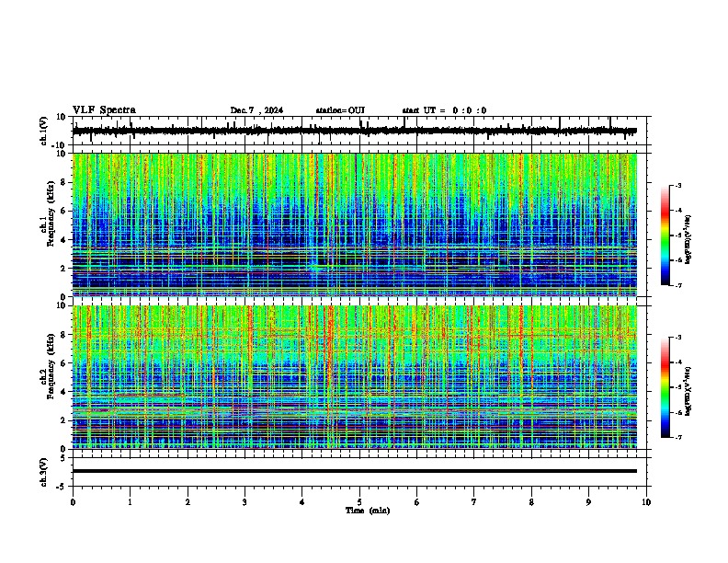The width and height of the screenshot is (728, 563).
Task: Click the "-3" tick on ch.2 colorbar
Action: click(678, 338)
